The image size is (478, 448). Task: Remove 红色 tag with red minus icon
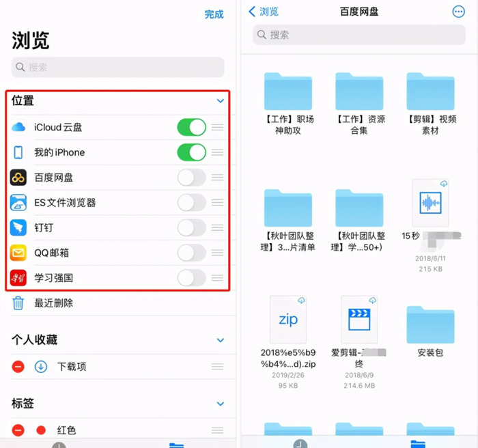pyautogui.click(x=18, y=430)
